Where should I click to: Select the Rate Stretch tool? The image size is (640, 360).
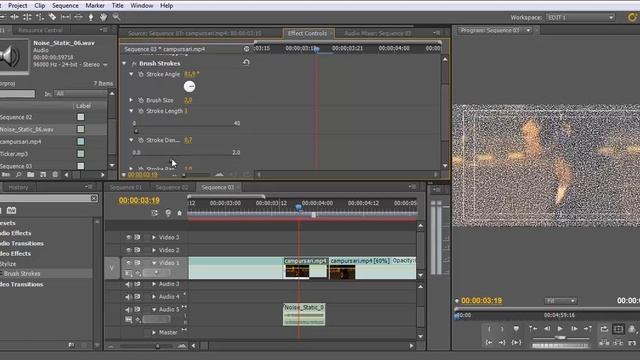coord(40,17)
